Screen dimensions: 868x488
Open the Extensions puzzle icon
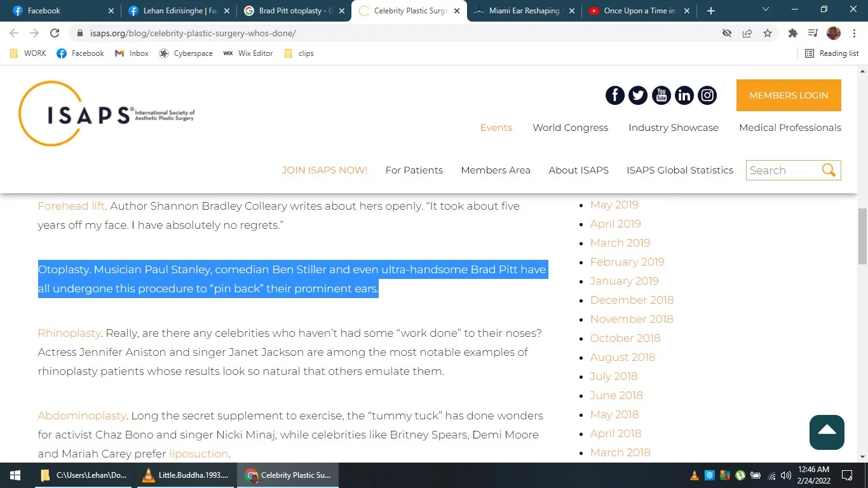792,33
